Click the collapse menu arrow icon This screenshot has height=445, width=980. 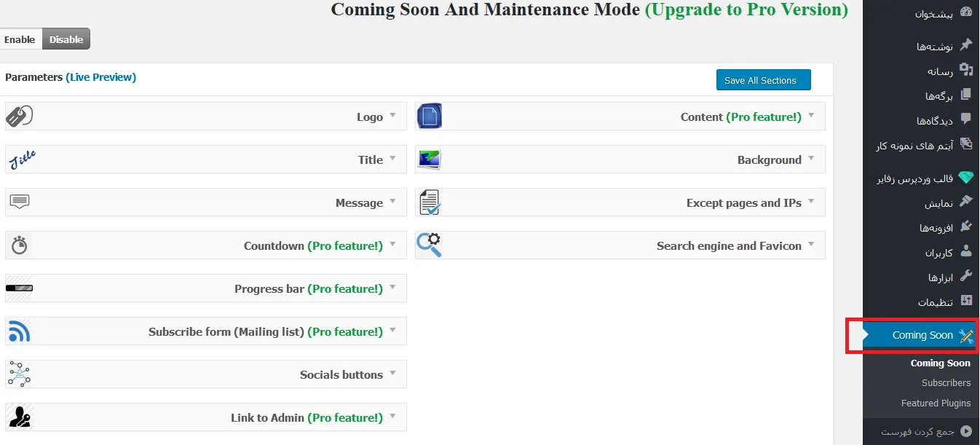pos(966,431)
